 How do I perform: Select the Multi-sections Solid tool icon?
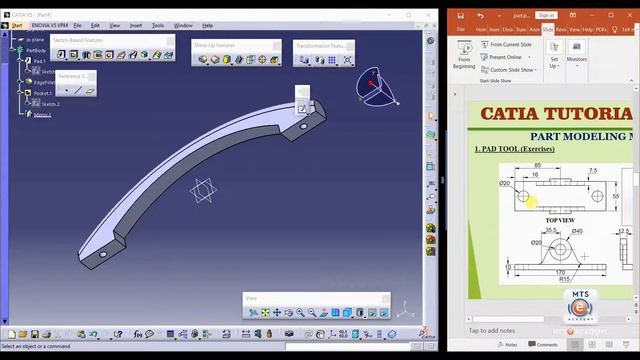[157, 55]
